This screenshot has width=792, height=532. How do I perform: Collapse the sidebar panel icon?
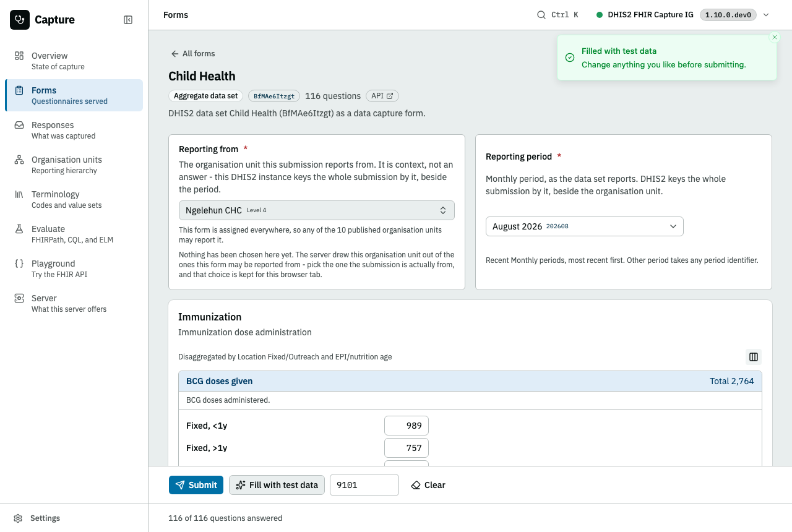128,20
